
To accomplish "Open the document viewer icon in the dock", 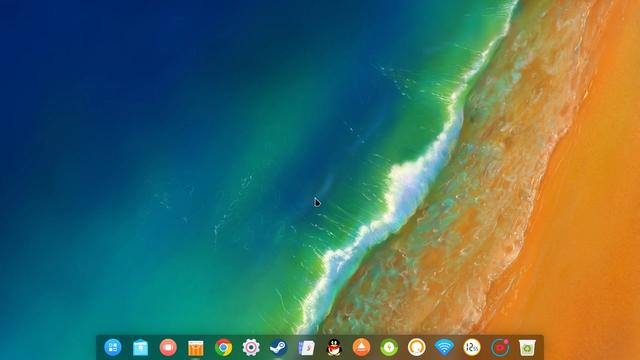I will click(x=306, y=348).
